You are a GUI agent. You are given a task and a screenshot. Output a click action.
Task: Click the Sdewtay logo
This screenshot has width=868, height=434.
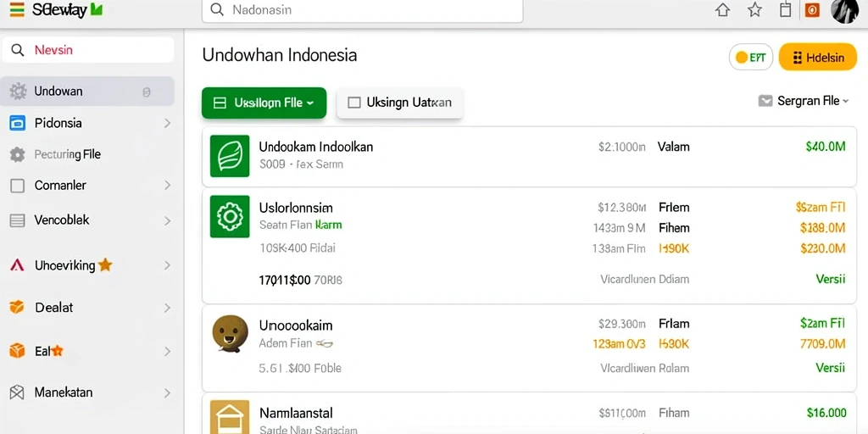coord(68,9)
